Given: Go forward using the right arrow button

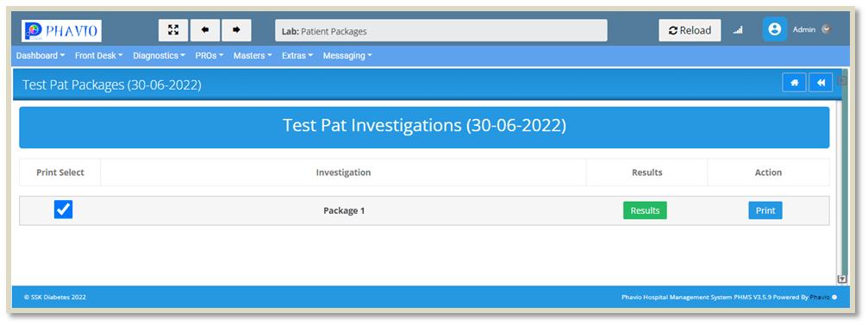Looking at the screenshot, I should click(x=236, y=30).
